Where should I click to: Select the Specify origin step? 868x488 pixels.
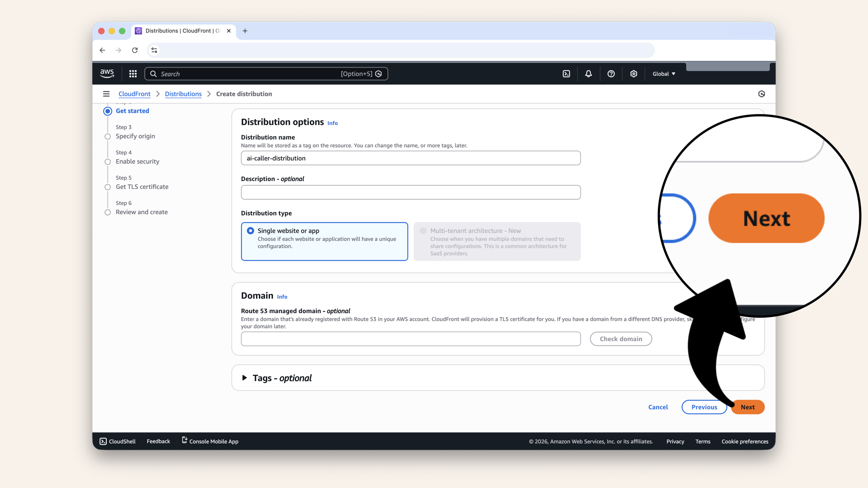135,136
